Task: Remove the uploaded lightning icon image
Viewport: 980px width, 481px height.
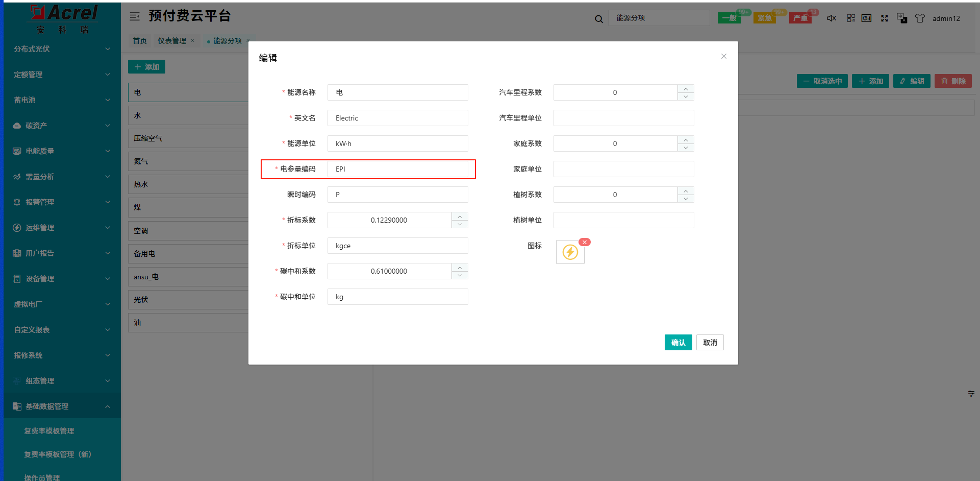Action: tap(585, 242)
